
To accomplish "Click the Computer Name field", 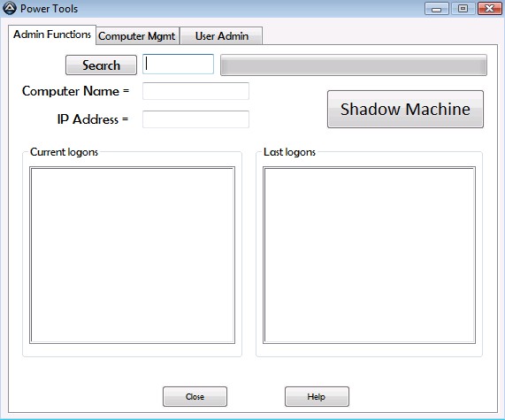I will point(195,91).
